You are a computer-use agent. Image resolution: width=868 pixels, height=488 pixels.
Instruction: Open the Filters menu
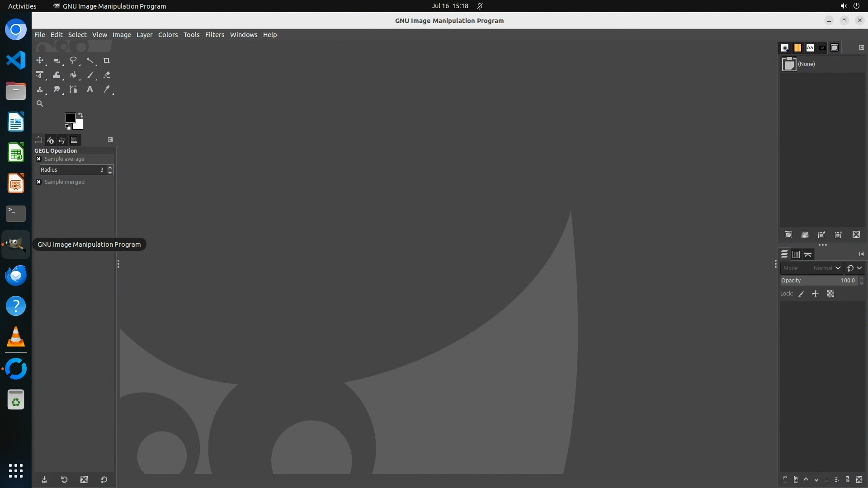click(x=214, y=35)
